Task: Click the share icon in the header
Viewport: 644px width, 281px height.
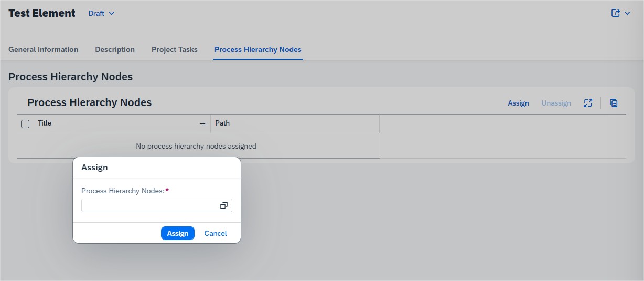Action: (616, 13)
